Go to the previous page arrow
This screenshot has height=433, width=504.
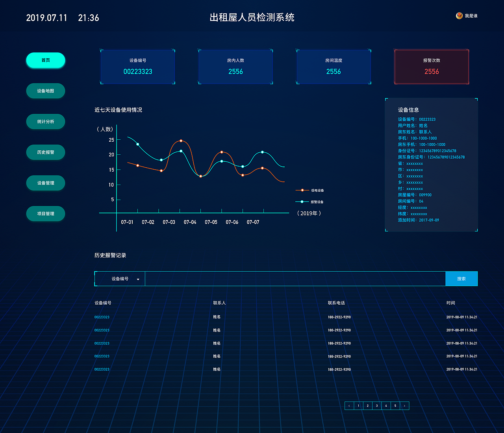coord(349,406)
